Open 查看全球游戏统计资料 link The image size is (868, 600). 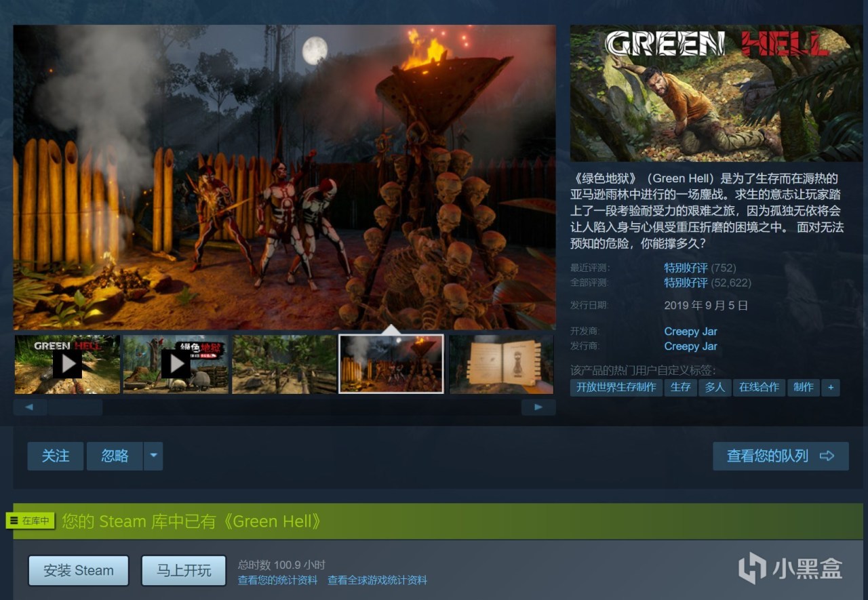(x=377, y=580)
